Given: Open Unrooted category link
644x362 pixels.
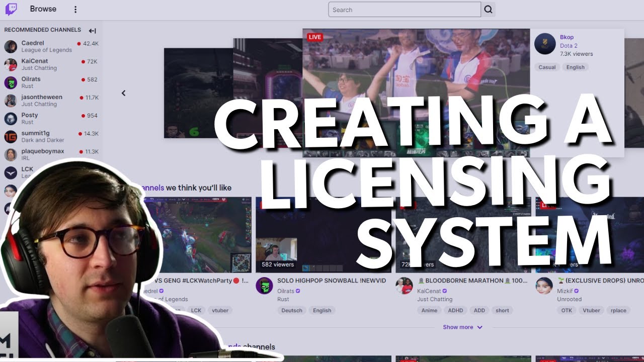Looking at the screenshot, I should [569, 299].
